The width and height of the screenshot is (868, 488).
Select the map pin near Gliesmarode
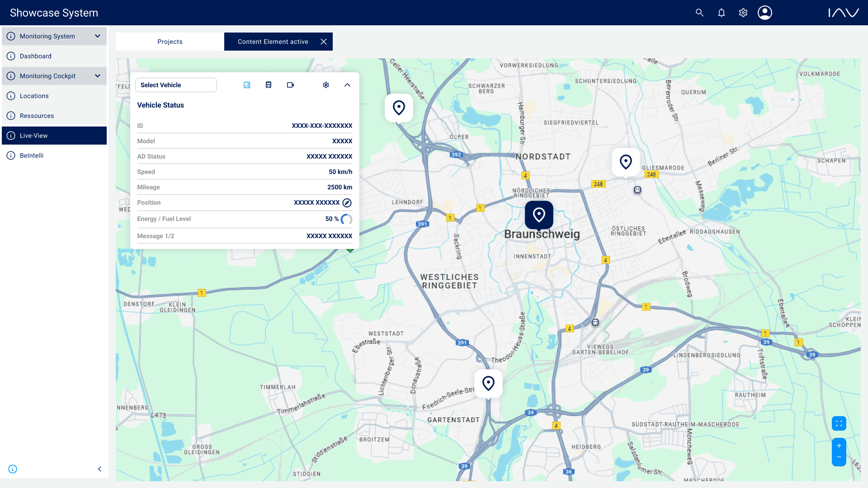[626, 162]
